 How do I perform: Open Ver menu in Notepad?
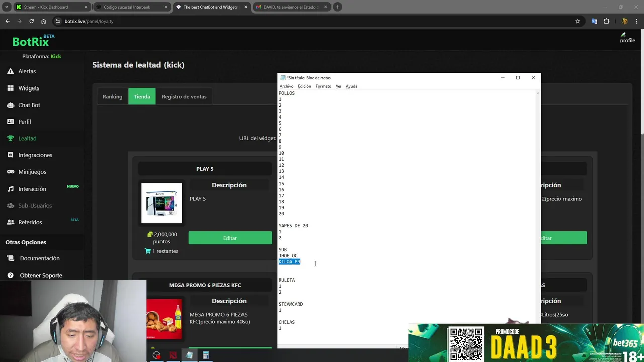[338, 86]
